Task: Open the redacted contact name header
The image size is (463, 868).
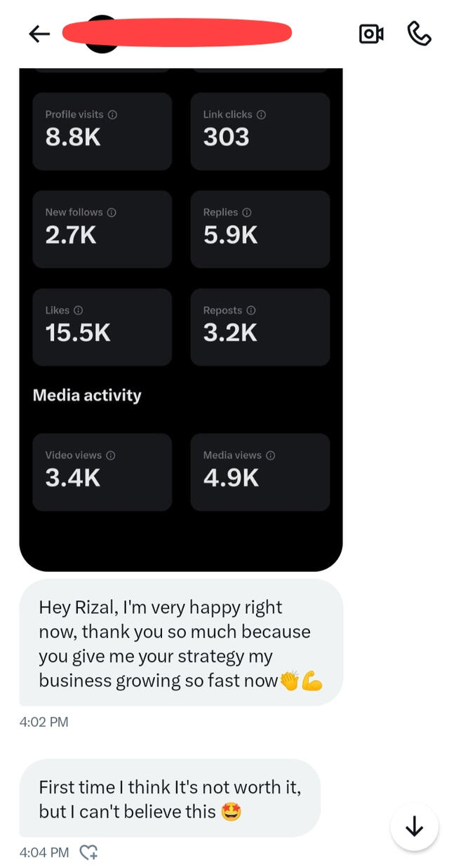Action: tap(177, 33)
